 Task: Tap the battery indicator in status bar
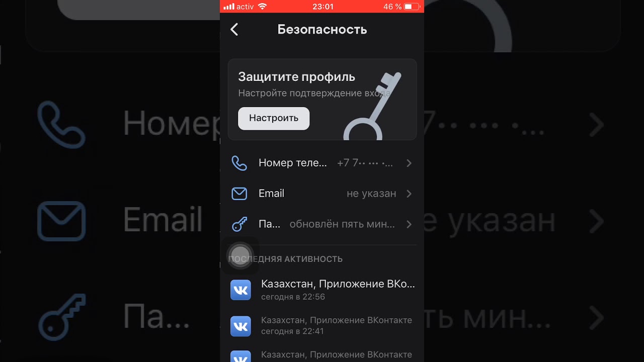(x=411, y=7)
